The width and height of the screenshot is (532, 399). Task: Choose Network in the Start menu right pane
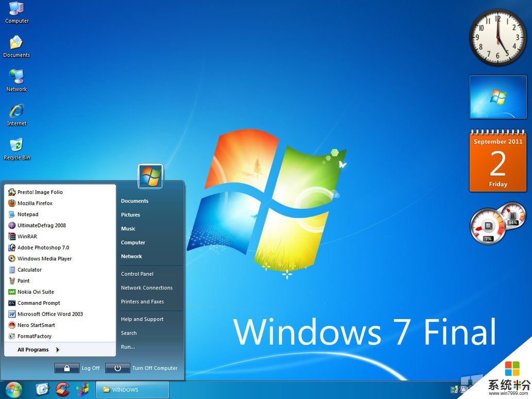(131, 257)
